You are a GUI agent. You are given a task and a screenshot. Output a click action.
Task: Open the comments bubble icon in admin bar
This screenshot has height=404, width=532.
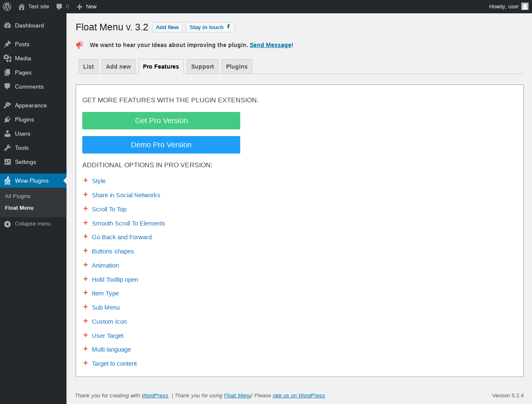59,7
